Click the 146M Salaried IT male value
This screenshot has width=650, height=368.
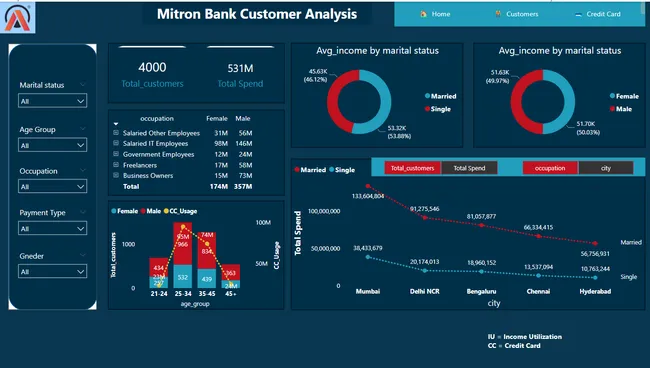coord(244,143)
